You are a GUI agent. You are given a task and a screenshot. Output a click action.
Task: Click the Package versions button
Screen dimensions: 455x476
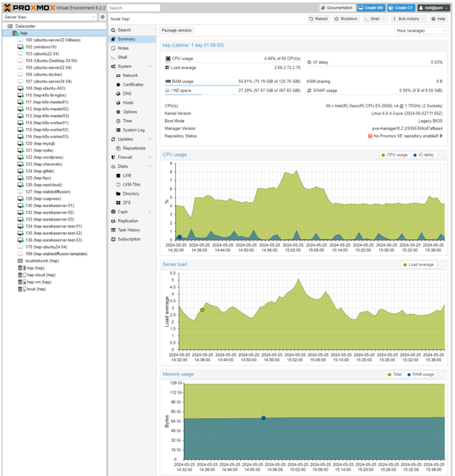tap(177, 30)
